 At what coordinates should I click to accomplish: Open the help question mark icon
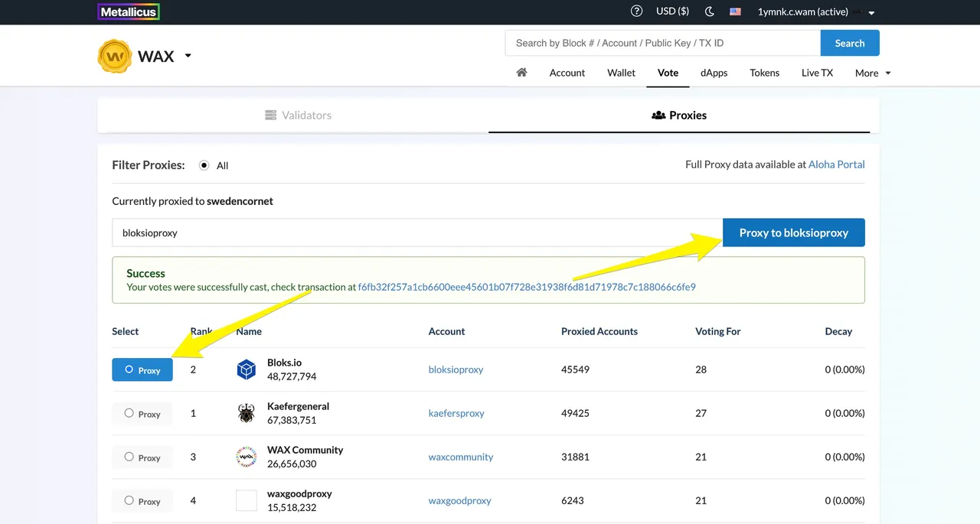click(636, 11)
